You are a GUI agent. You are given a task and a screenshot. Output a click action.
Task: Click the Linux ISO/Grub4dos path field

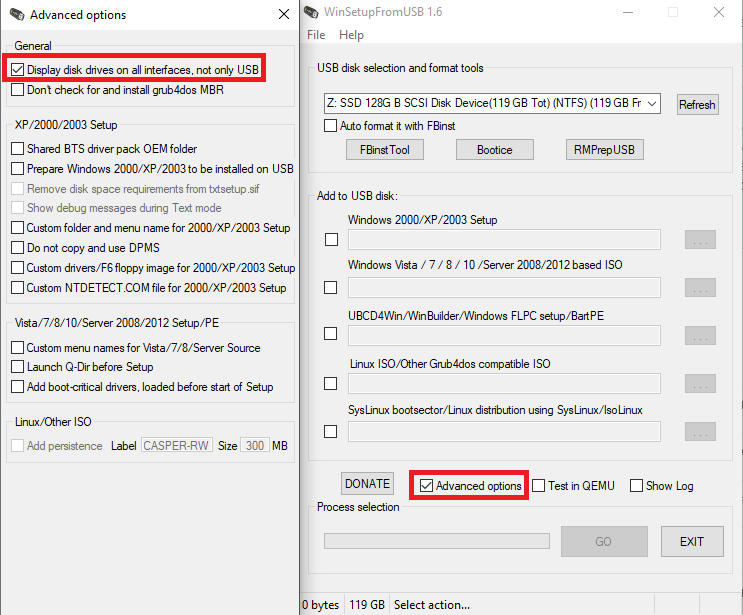click(504, 384)
